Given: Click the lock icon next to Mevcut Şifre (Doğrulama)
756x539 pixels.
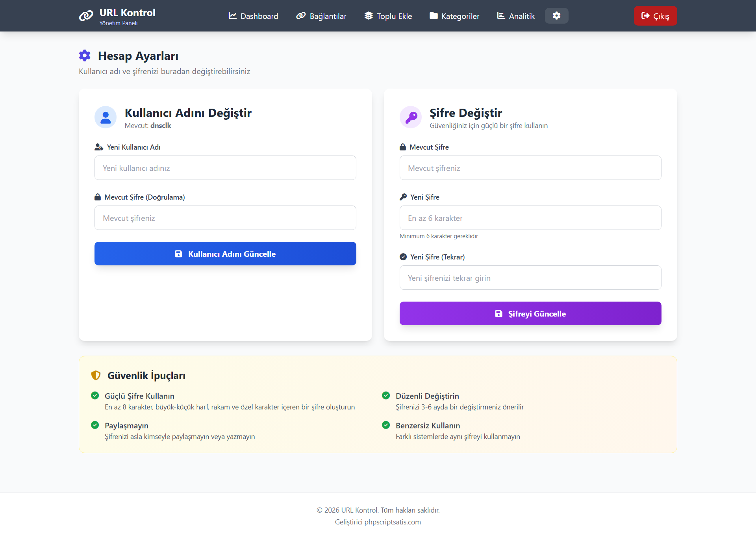Looking at the screenshot, I should point(98,197).
